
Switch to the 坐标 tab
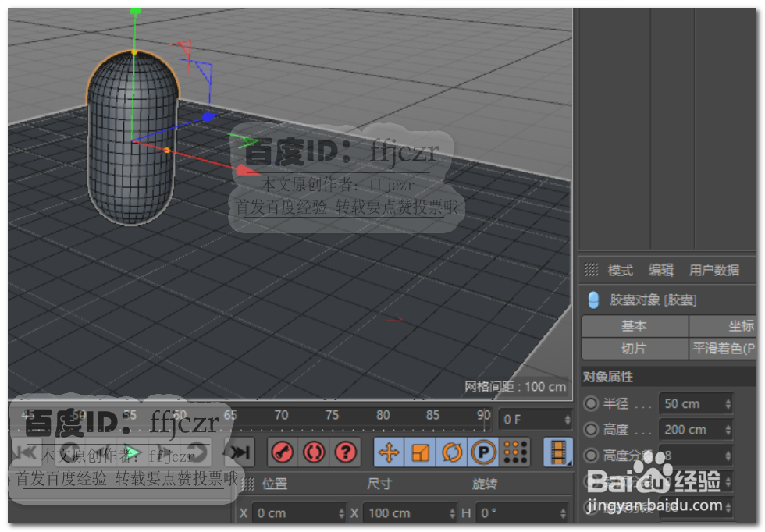pyautogui.click(x=723, y=326)
